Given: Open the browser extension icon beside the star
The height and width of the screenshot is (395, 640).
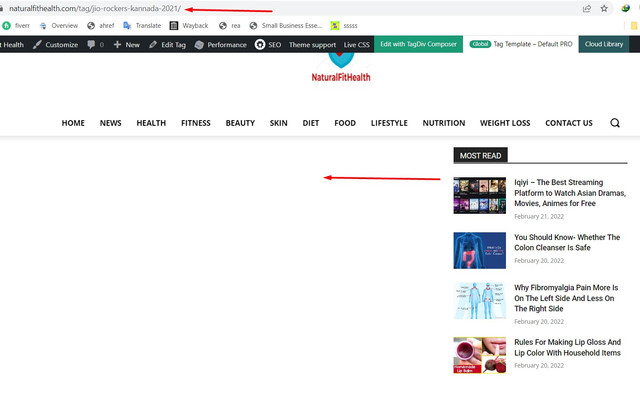Looking at the screenshot, I should [x=626, y=8].
